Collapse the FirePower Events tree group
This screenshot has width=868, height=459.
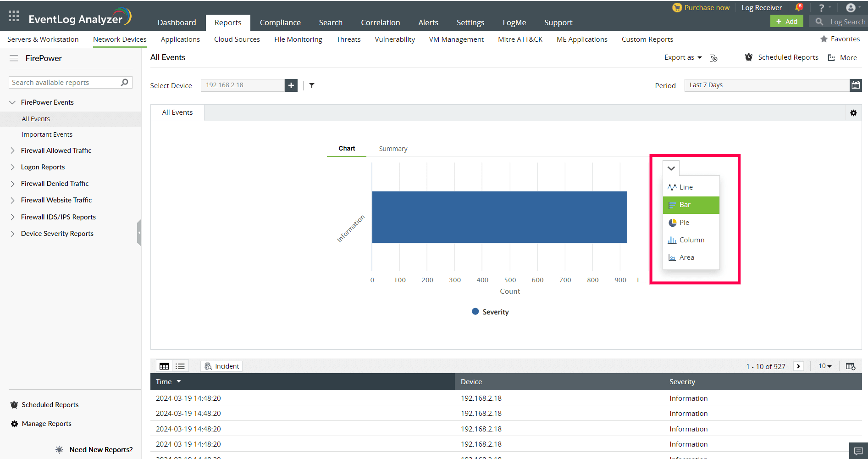tap(12, 102)
